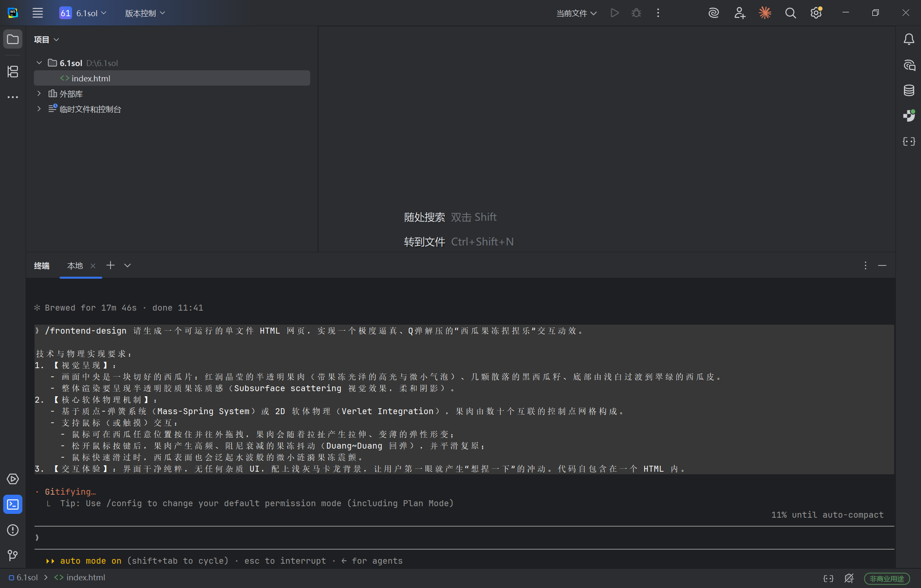
Task: Open the Notifications bell icon
Action: (x=909, y=39)
